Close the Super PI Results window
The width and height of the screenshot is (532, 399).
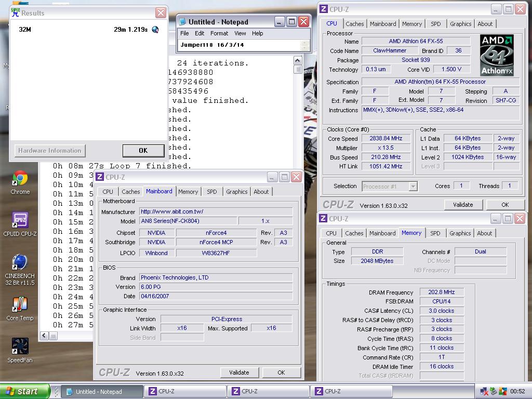161,13
